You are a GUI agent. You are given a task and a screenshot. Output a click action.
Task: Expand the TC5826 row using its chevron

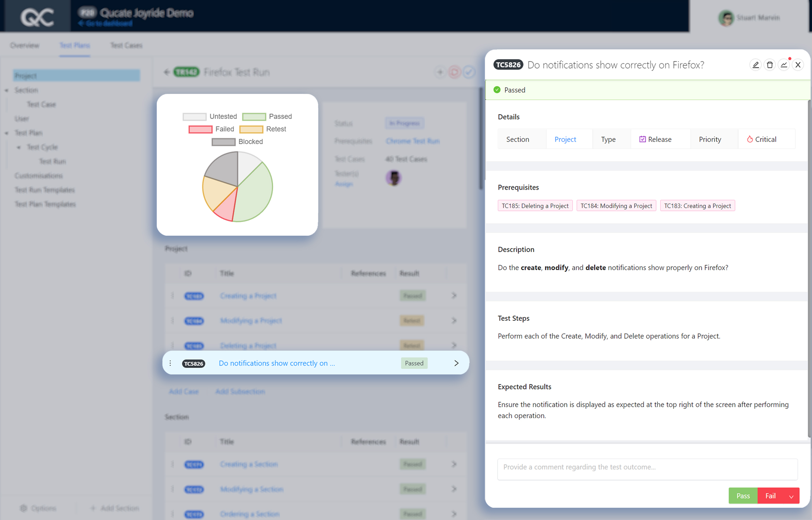456,363
